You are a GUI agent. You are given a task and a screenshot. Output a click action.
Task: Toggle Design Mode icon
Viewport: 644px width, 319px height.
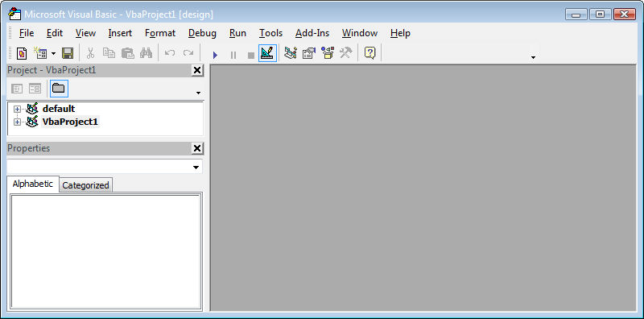pos(267,53)
